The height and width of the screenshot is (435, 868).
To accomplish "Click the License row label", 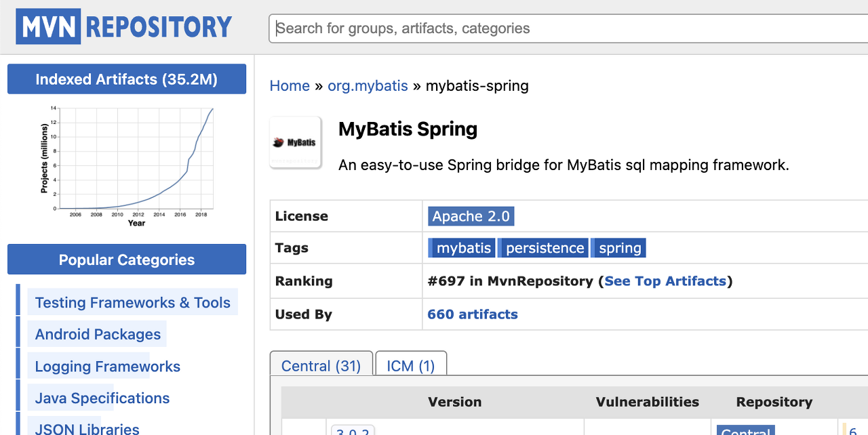I will (302, 216).
